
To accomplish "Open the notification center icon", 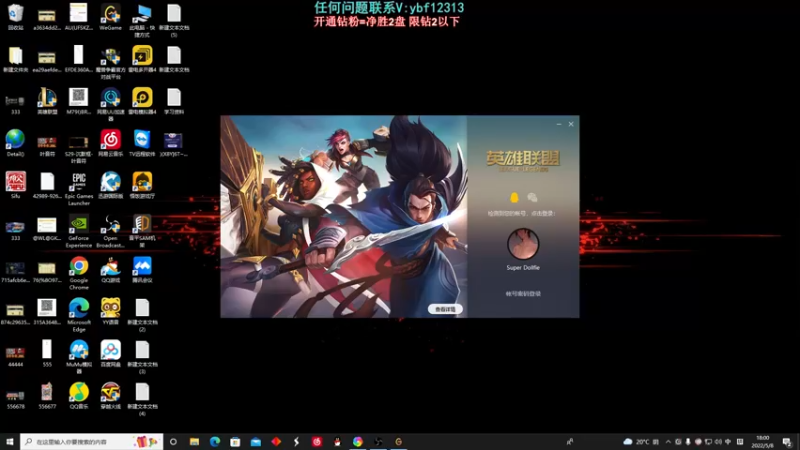I will coord(787,442).
